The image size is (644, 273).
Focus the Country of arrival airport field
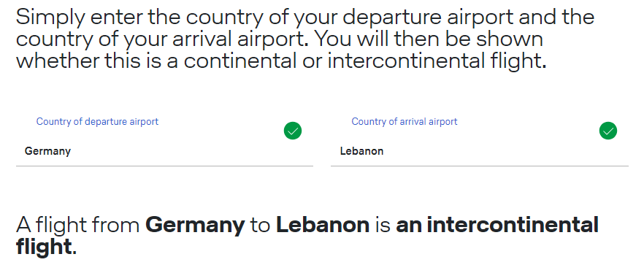point(479,141)
